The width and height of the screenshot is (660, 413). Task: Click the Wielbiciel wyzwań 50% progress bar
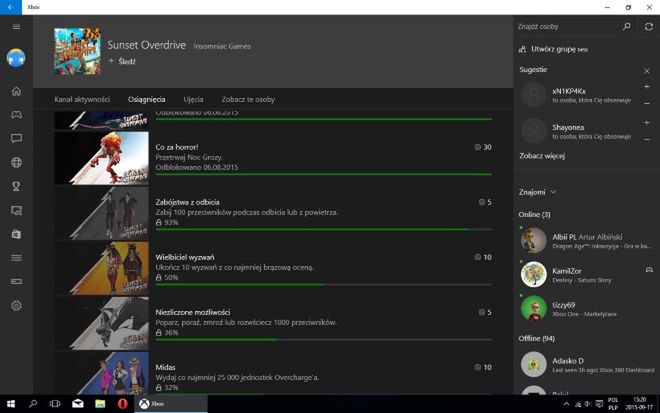tap(323, 285)
